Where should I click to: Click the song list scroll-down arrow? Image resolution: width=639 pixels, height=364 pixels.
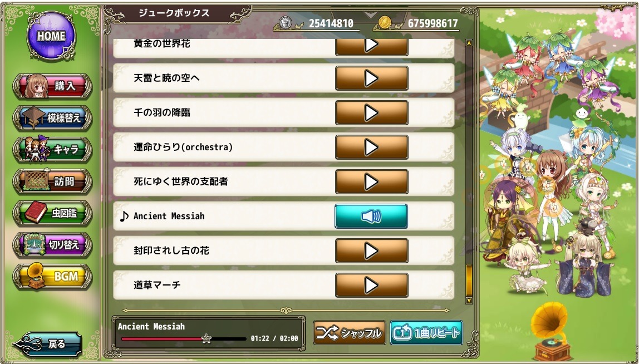[x=469, y=301]
